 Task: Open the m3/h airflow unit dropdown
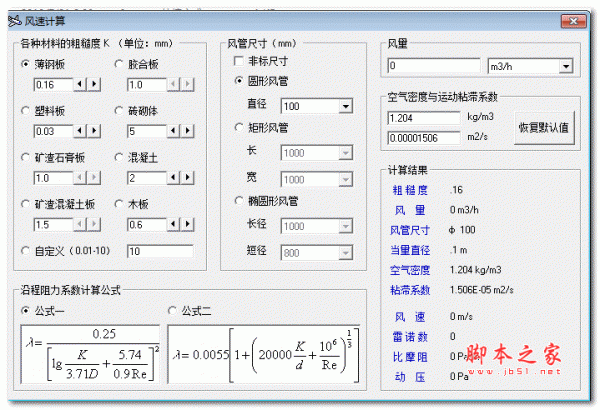[566, 66]
